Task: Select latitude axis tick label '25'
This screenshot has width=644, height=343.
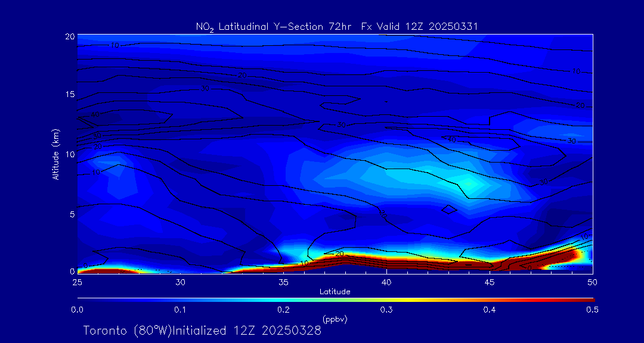Action: 77,282
